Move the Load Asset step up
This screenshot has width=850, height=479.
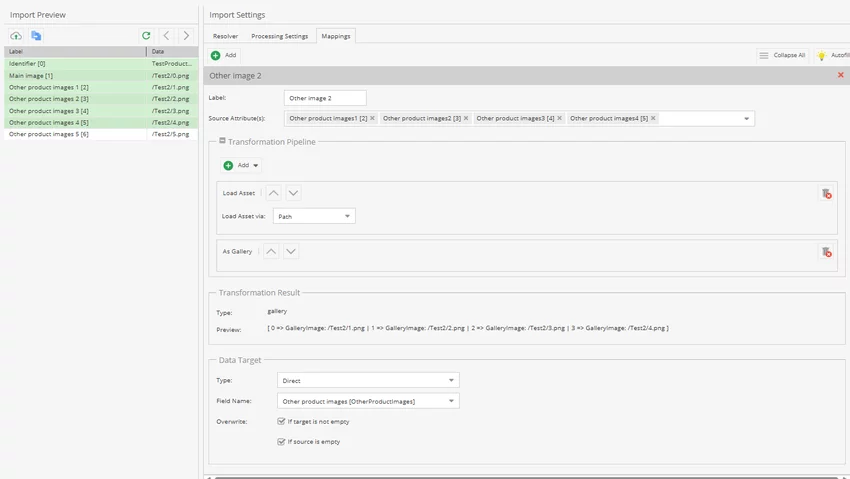pyautogui.click(x=274, y=193)
